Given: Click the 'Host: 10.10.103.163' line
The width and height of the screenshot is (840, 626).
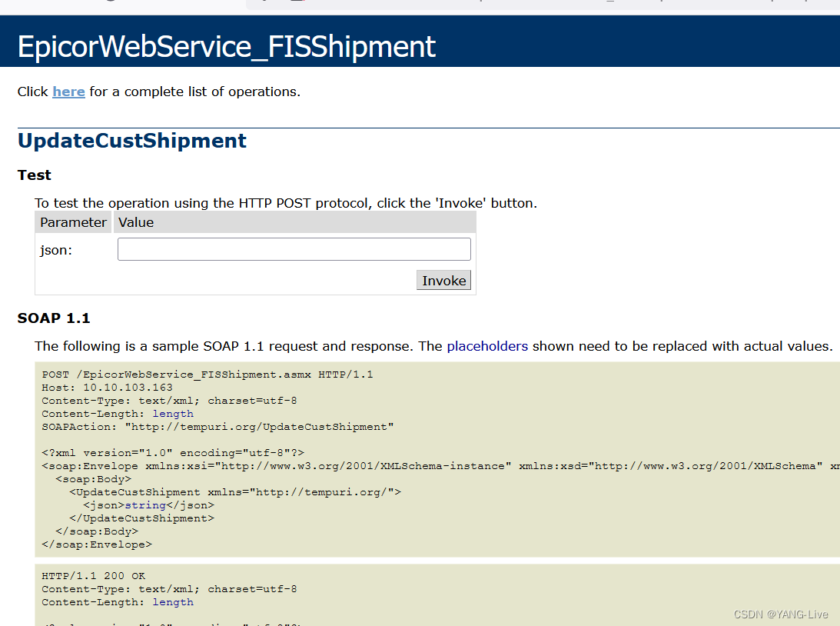Looking at the screenshot, I should click(x=107, y=388).
